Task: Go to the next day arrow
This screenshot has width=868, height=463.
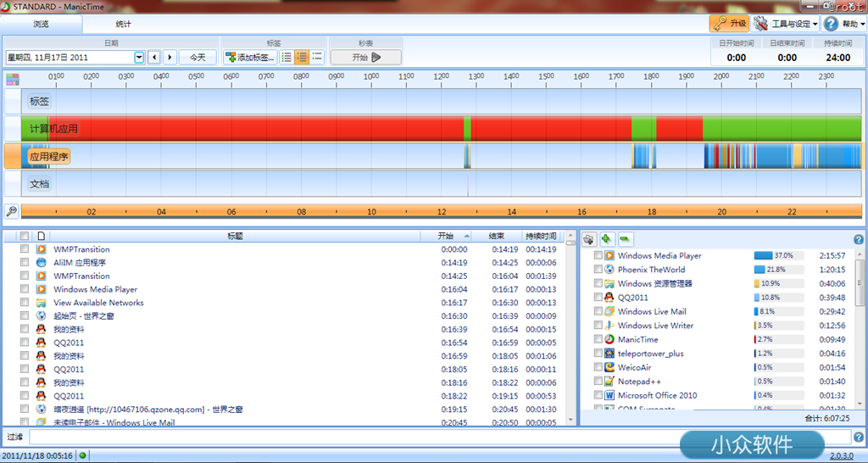Action: pos(170,57)
